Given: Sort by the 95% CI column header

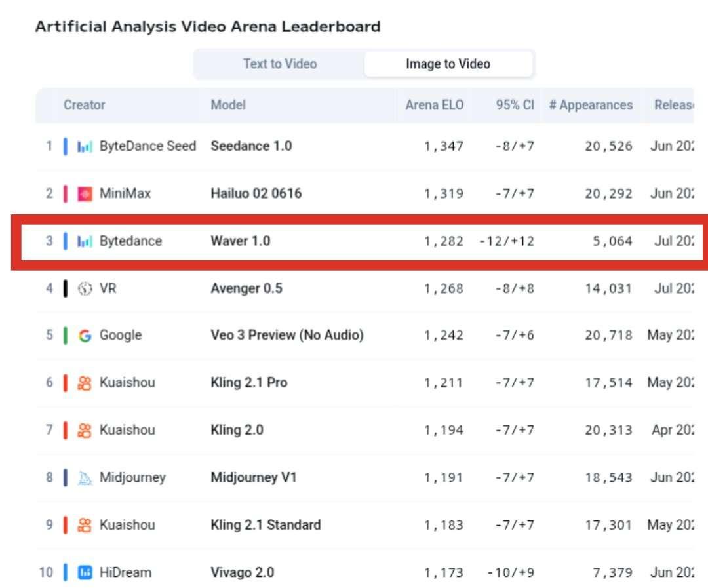Looking at the screenshot, I should (515, 105).
